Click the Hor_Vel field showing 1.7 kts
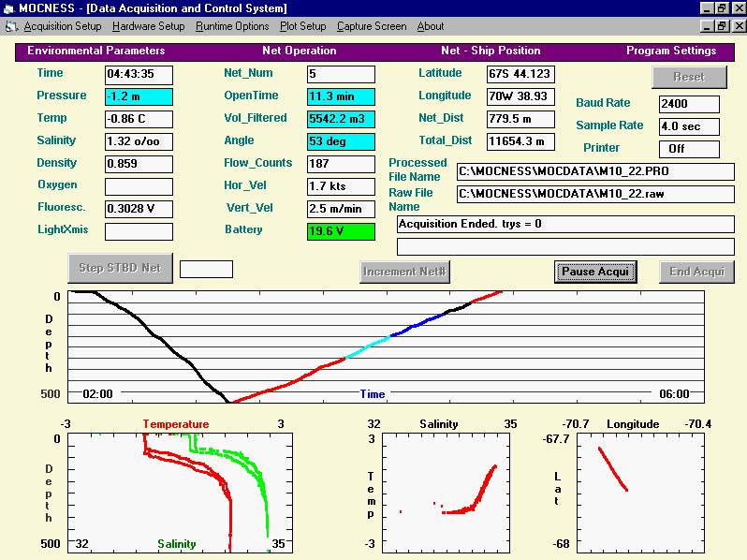The width and height of the screenshot is (747, 560). (x=341, y=186)
